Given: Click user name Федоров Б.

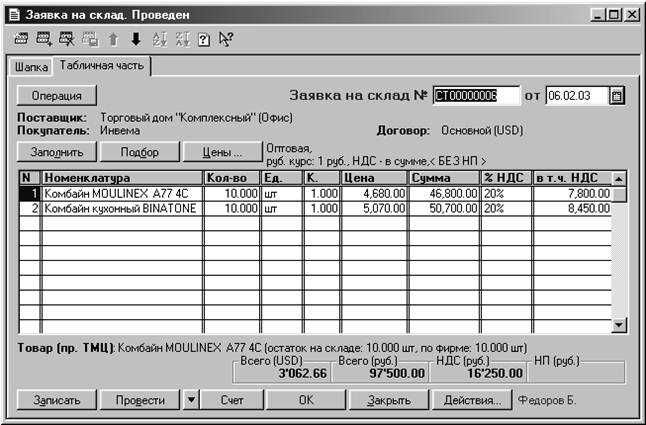Looking at the screenshot, I should [547, 400].
